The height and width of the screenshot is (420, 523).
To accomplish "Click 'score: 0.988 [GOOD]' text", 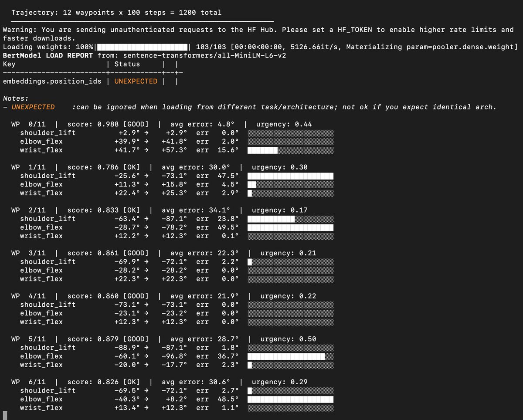I will coord(108,124).
